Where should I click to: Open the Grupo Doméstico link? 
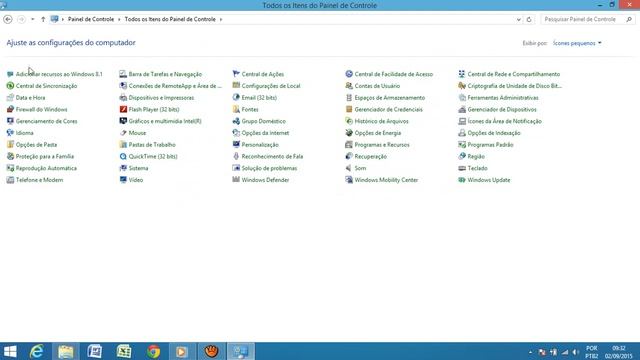264,121
